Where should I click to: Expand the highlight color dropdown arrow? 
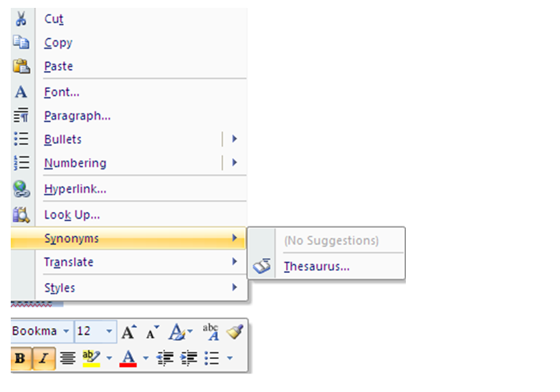[x=109, y=358]
